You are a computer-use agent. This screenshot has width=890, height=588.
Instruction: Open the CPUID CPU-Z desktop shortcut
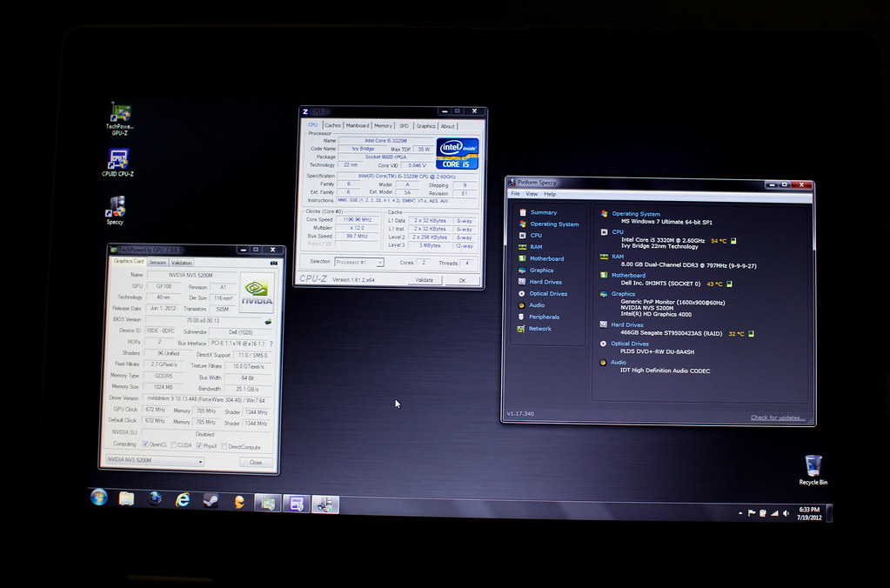[118, 163]
